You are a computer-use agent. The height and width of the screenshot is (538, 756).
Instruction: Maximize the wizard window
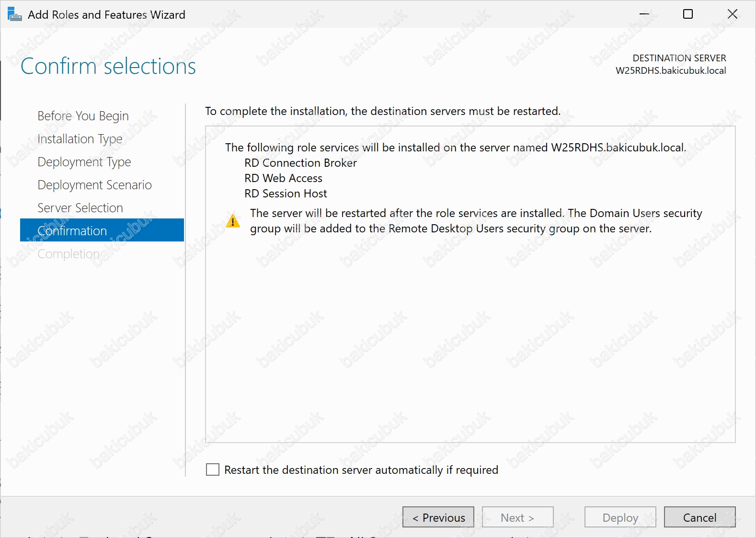687,14
